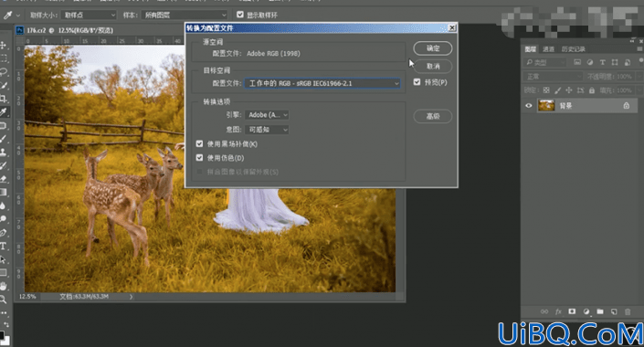
Task: Select the Hand tool
Action: tap(4, 286)
